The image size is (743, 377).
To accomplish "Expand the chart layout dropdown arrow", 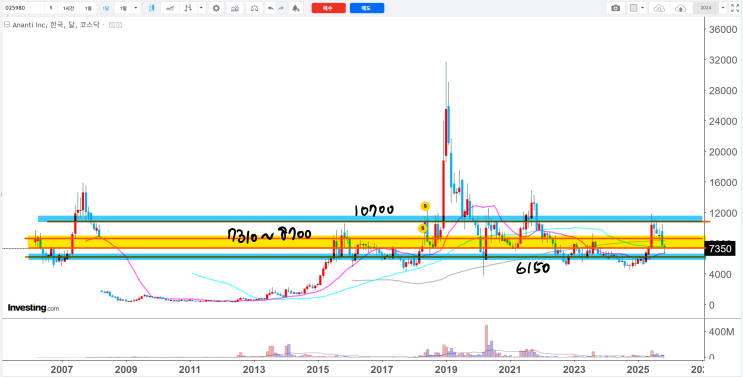I will click(x=643, y=8).
